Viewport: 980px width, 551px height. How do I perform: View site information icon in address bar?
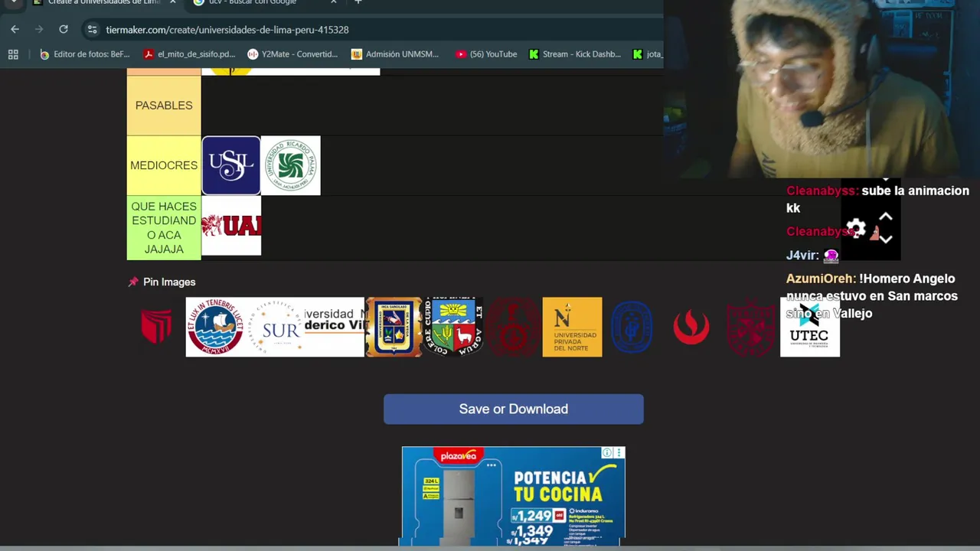92,29
